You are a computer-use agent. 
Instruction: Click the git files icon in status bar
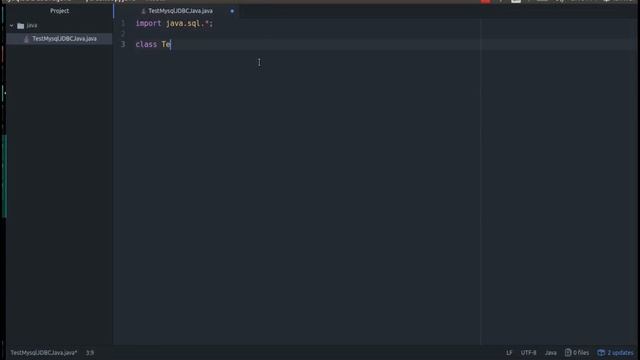click(x=568, y=353)
